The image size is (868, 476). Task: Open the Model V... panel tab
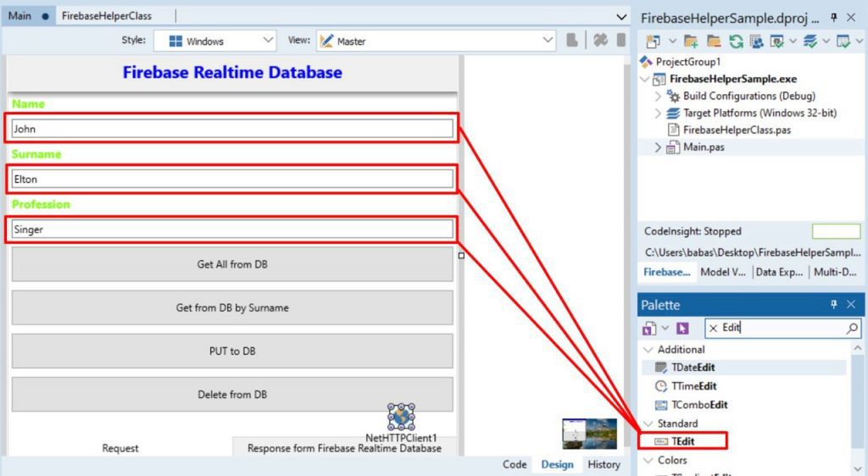[x=723, y=272]
